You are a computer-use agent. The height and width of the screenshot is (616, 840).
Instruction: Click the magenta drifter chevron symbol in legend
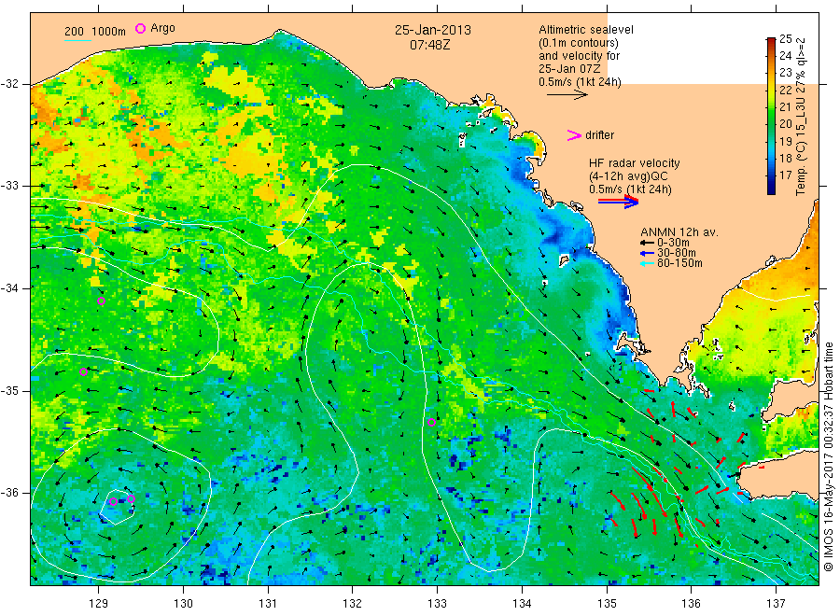coord(574,135)
